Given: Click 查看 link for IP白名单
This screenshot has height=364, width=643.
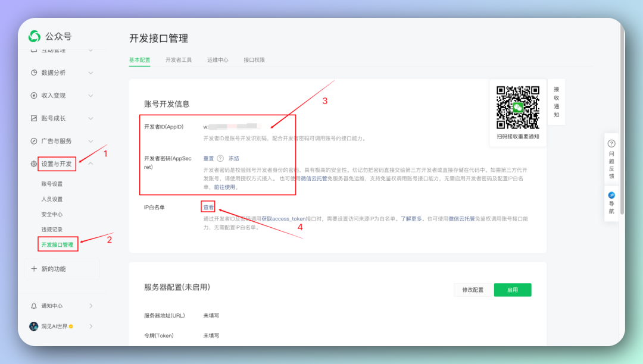Looking at the screenshot, I should 208,208.
